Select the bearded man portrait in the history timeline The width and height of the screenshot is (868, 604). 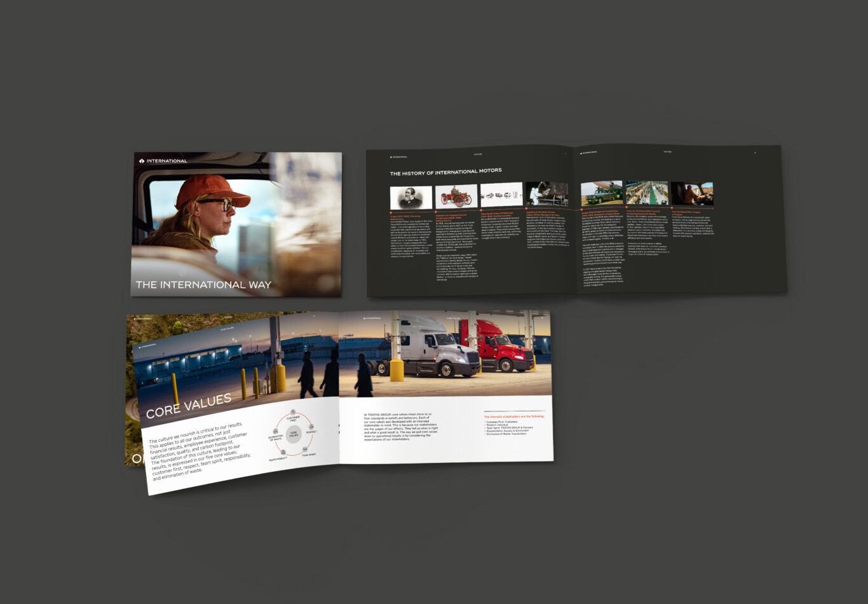pyautogui.click(x=410, y=198)
